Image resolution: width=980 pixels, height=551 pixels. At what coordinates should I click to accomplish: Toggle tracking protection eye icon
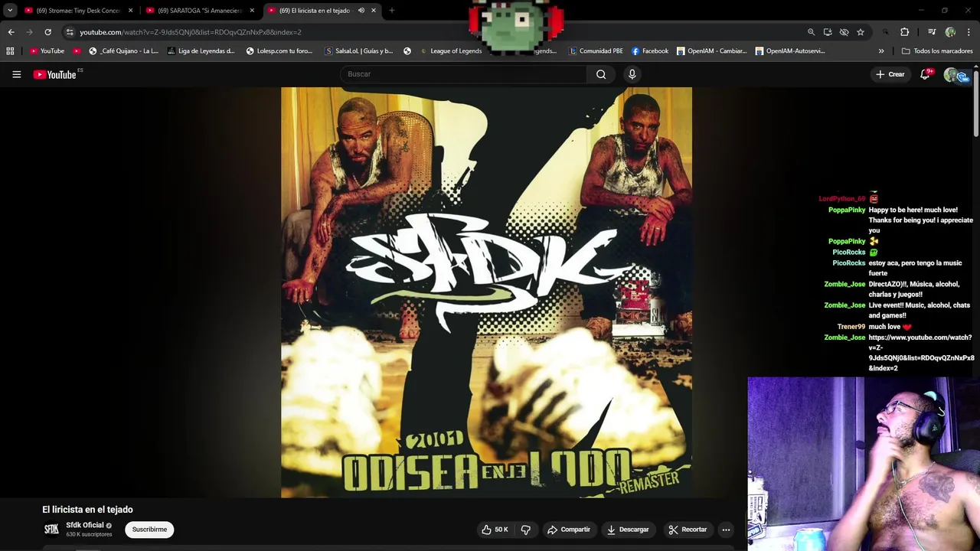coord(844,32)
